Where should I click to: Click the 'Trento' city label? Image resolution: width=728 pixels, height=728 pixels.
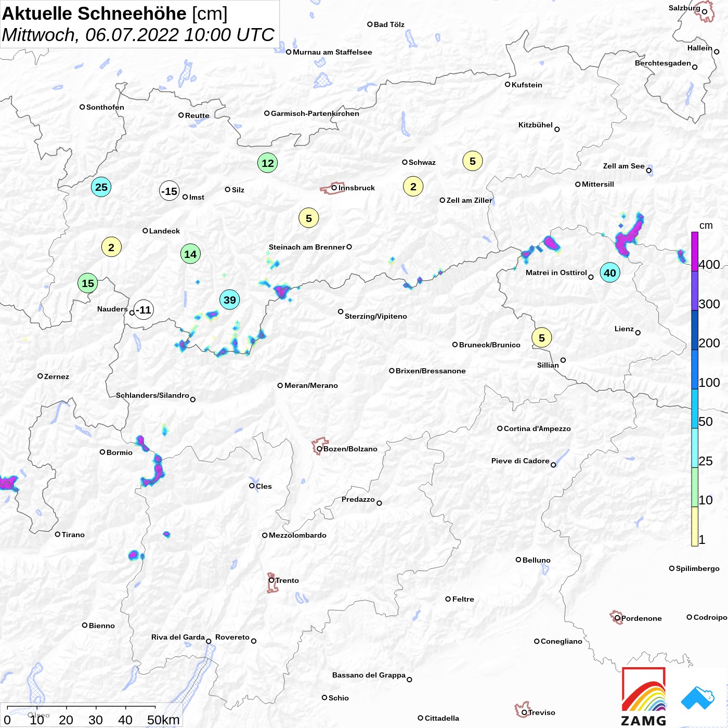point(287,580)
